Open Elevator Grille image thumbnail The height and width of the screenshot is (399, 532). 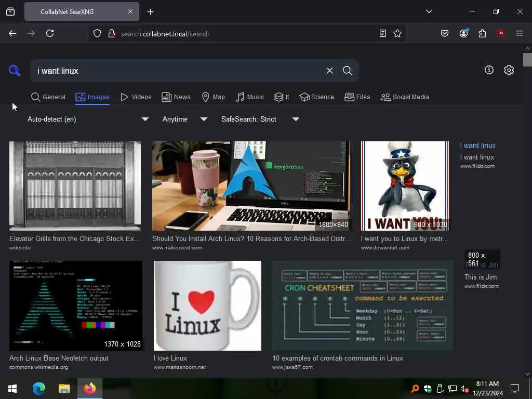click(75, 186)
